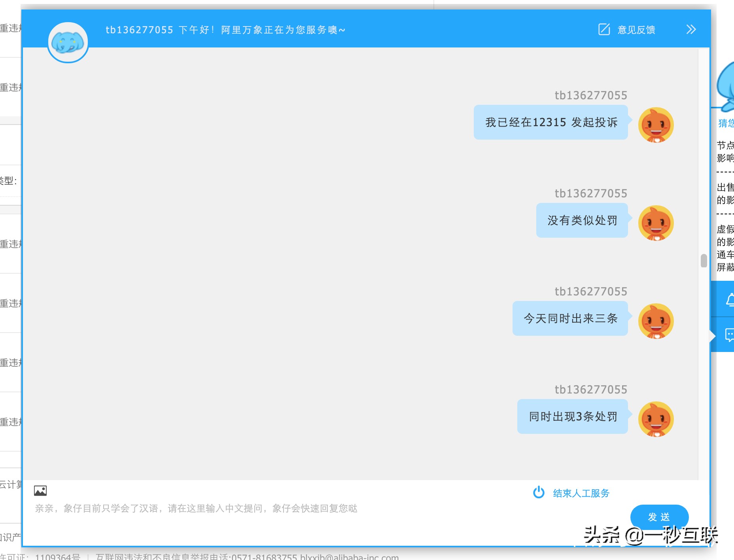The image size is (734, 560).
Task: Click the 结束人工服务 link
Action: pos(581,493)
